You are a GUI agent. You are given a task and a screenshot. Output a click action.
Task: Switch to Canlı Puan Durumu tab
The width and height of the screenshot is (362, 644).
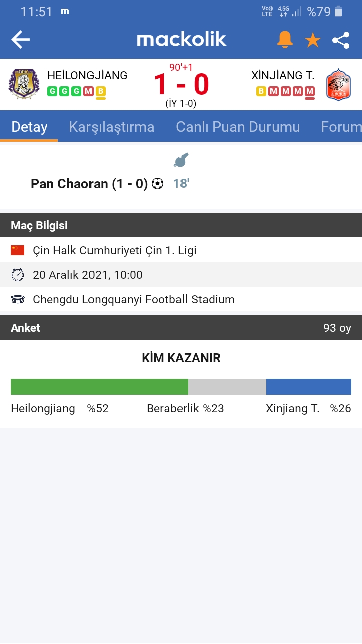pyautogui.click(x=238, y=127)
